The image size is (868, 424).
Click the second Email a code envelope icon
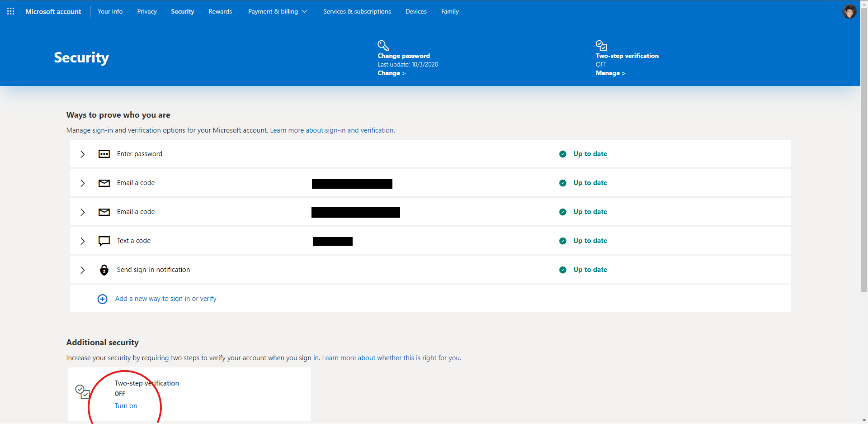[104, 212]
